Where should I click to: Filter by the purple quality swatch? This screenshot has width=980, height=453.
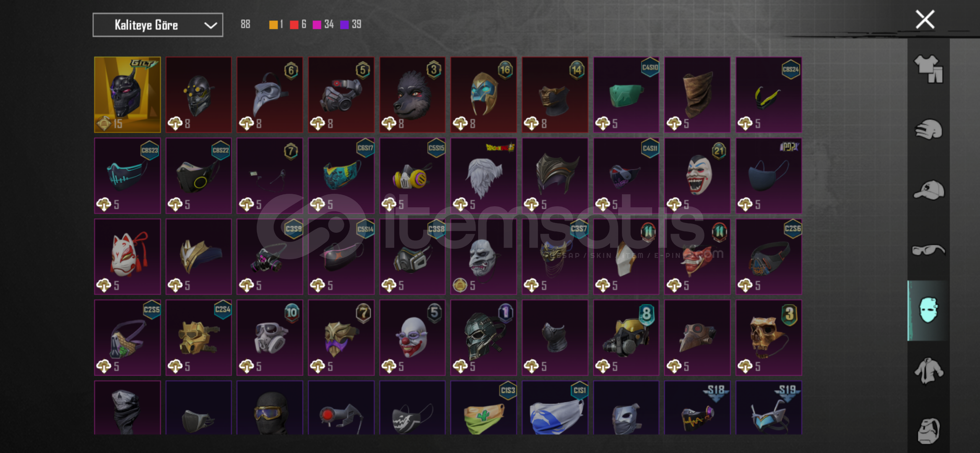pyautogui.click(x=344, y=25)
